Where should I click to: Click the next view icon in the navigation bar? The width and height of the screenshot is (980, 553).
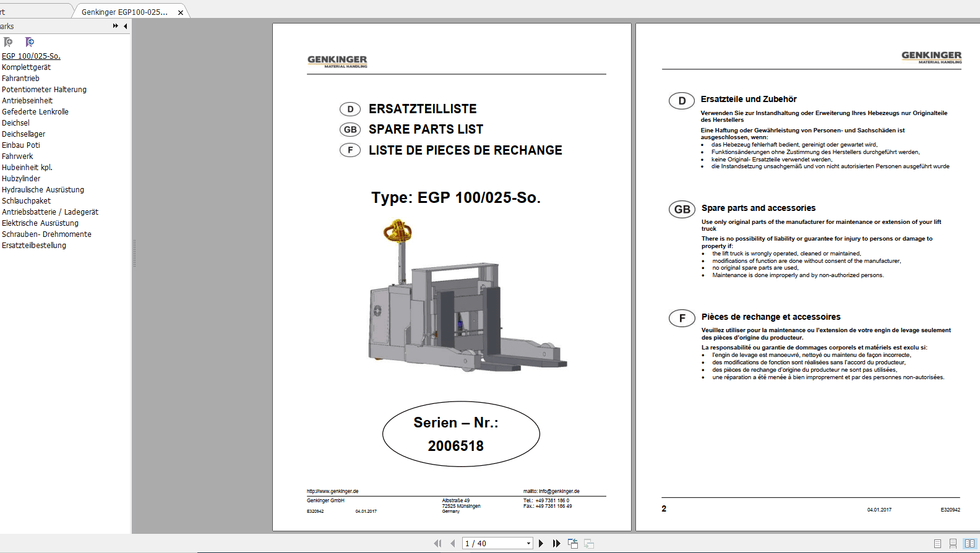point(589,543)
